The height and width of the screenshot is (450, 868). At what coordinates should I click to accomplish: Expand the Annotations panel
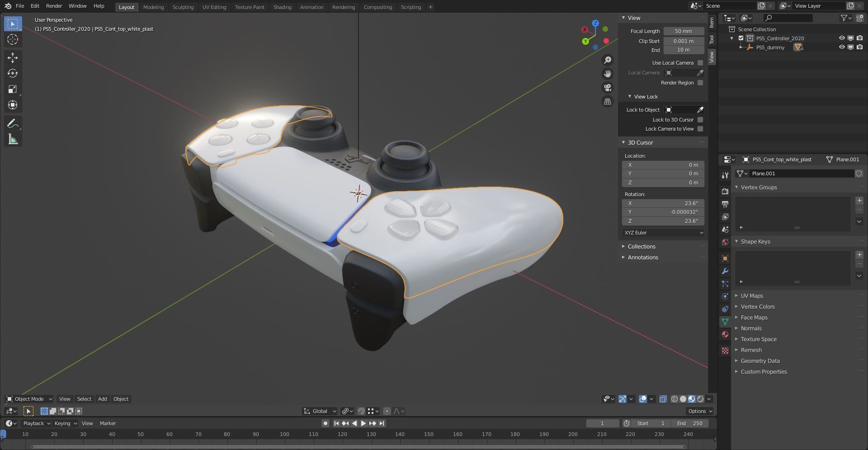click(643, 258)
